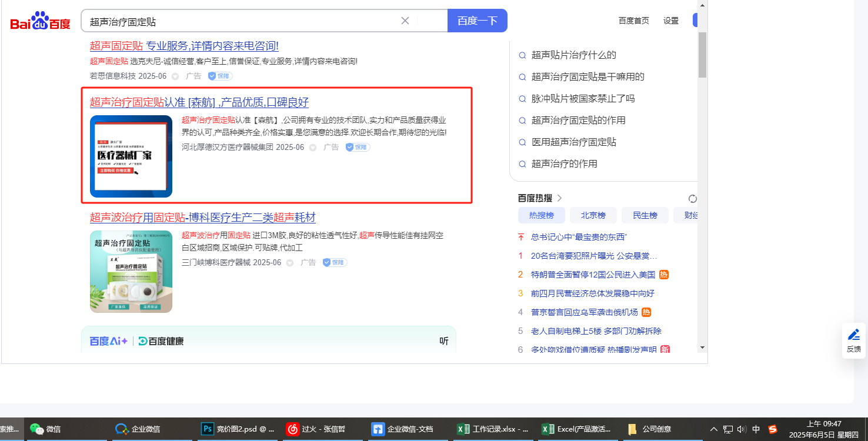Open the 设置 link in page header

[x=670, y=21]
